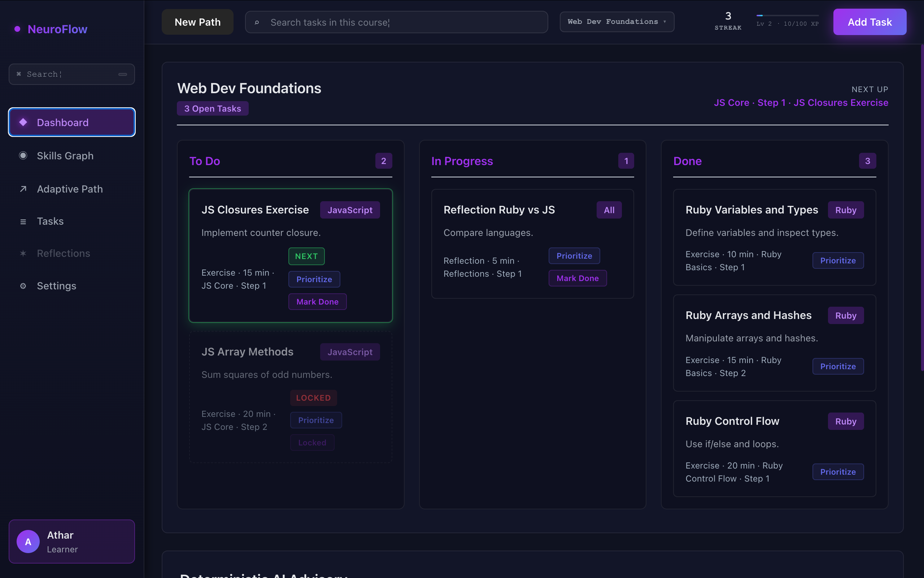Click Lv 2 10/100 XP label
The width and height of the screenshot is (924, 578).
(787, 24)
